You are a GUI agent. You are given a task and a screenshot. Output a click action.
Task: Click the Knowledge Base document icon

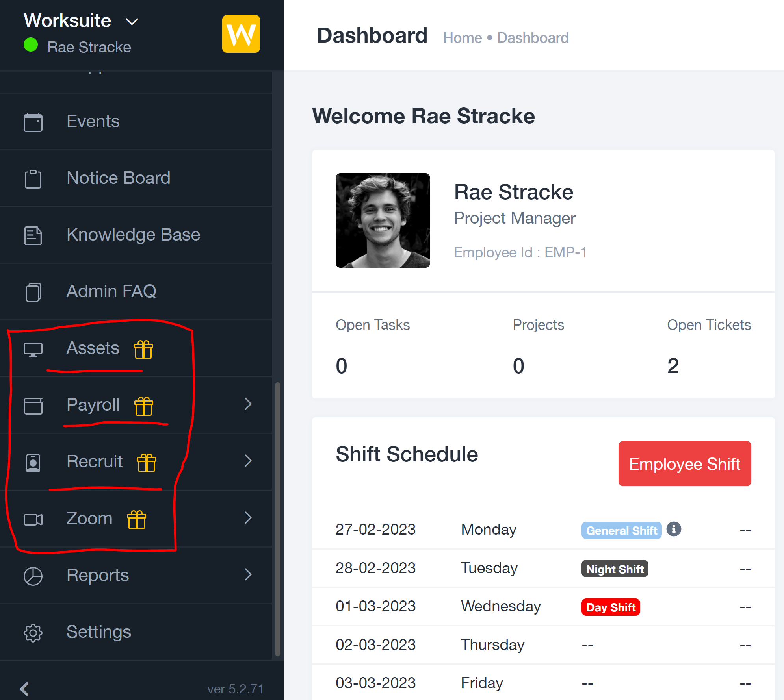pyautogui.click(x=33, y=235)
